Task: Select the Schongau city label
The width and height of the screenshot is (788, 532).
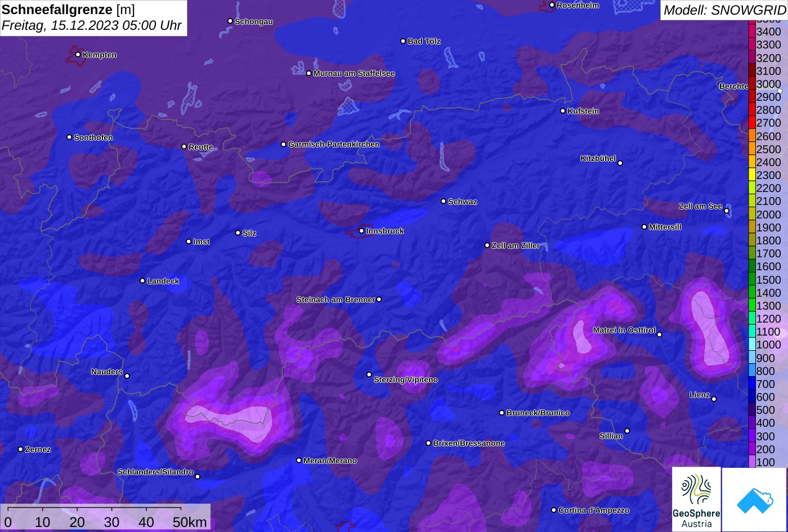Action: click(254, 21)
